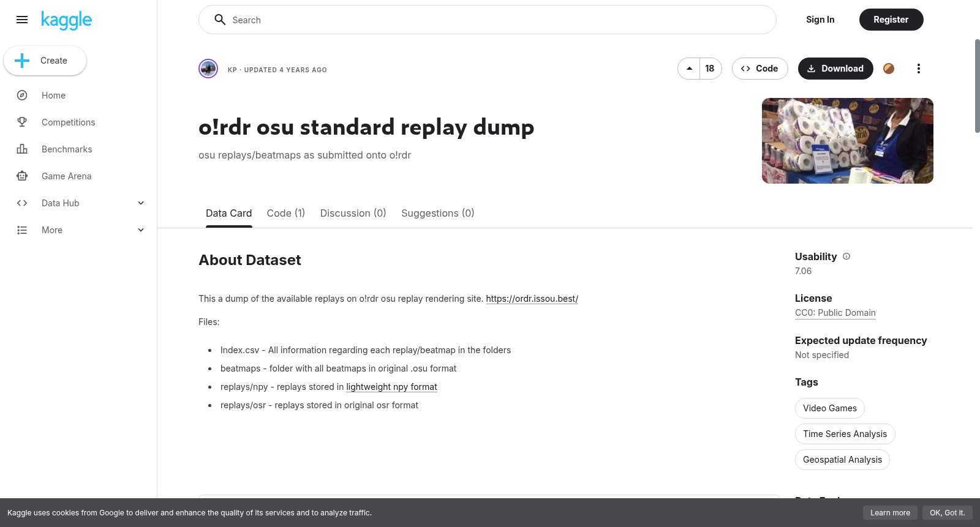This screenshot has width=980, height=527.
Task: Click the Data Hub code brackets icon
Action: click(22, 203)
